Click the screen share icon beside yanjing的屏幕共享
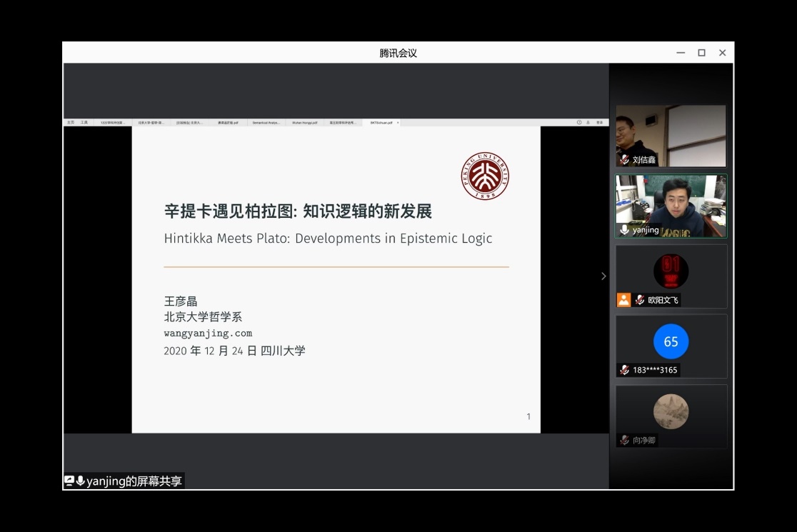Image resolution: width=797 pixels, height=532 pixels. click(69, 481)
